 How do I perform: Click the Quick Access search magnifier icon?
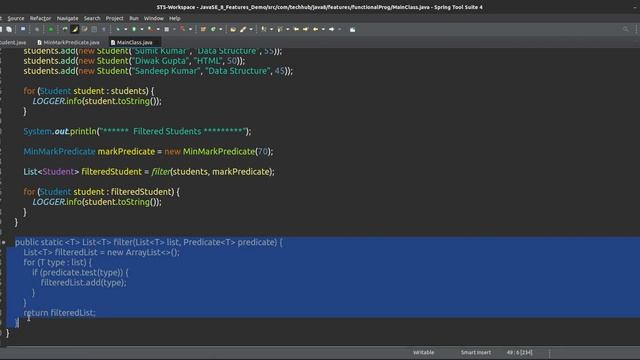626,29
